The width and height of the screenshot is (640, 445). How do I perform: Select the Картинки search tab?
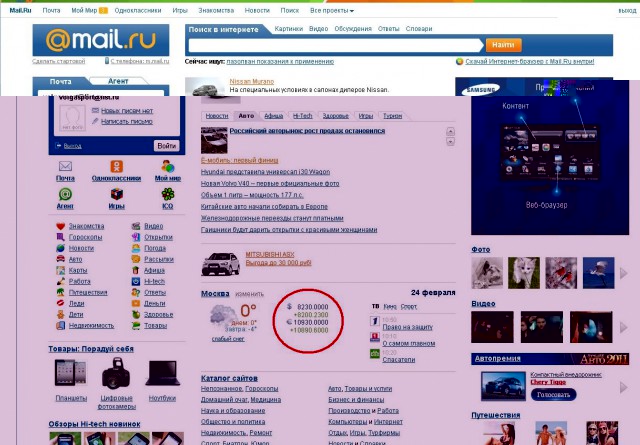tap(289, 29)
